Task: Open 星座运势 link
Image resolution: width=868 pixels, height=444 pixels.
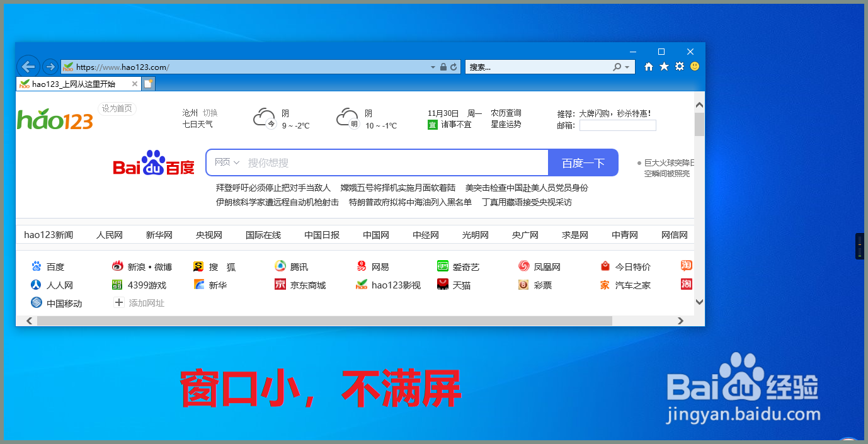Action: 506,124
